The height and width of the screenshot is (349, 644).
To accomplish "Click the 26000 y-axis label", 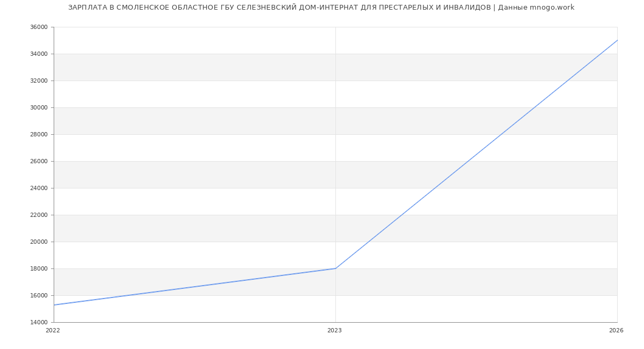I will [x=39, y=162].
